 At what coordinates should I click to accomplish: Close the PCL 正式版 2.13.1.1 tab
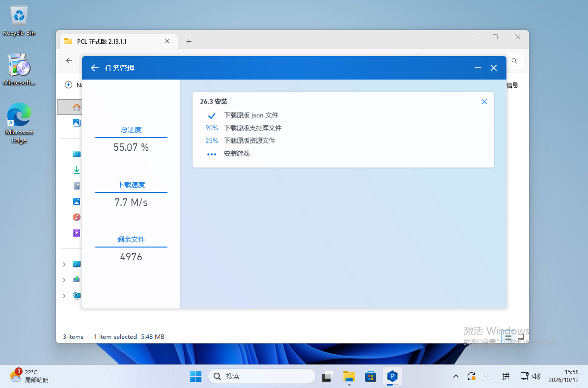click(167, 41)
